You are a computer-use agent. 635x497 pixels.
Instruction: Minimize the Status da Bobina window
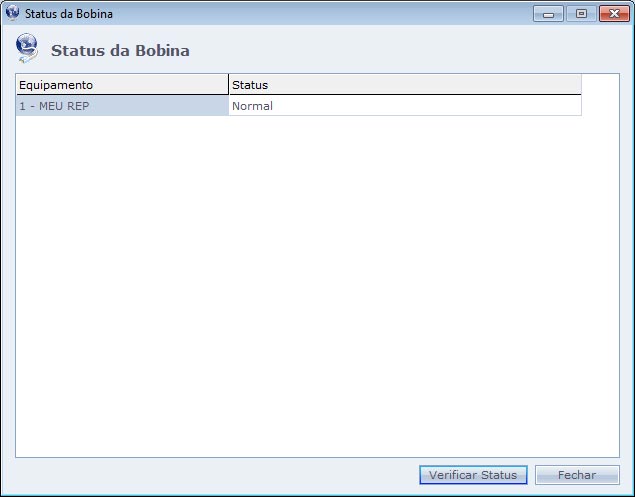[x=547, y=14]
